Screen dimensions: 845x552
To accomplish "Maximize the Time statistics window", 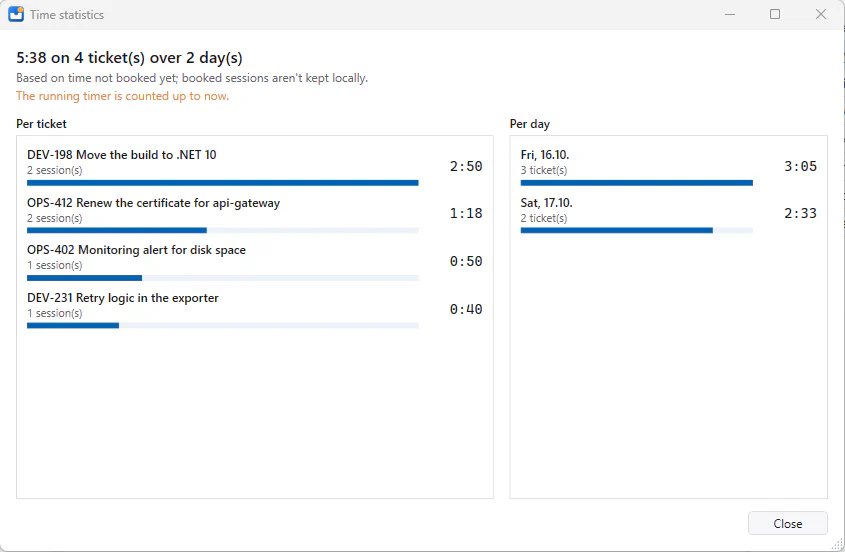I will [x=775, y=15].
